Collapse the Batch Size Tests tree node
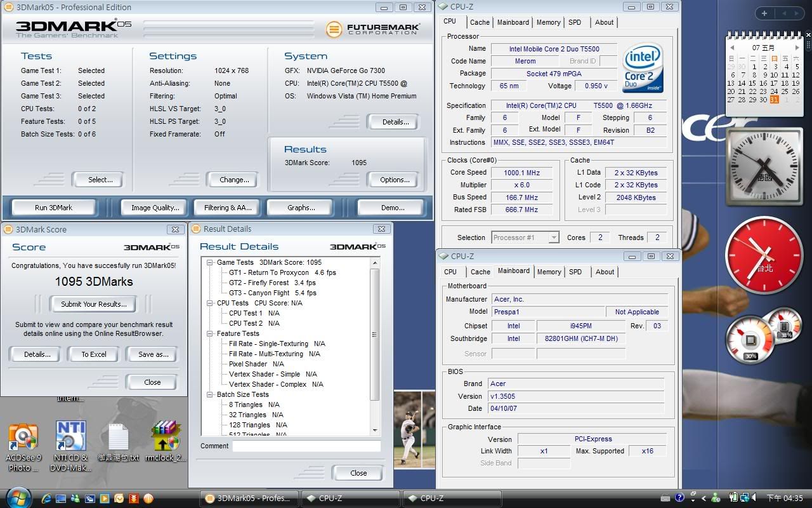The height and width of the screenshot is (508, 812). coord(210,394)
